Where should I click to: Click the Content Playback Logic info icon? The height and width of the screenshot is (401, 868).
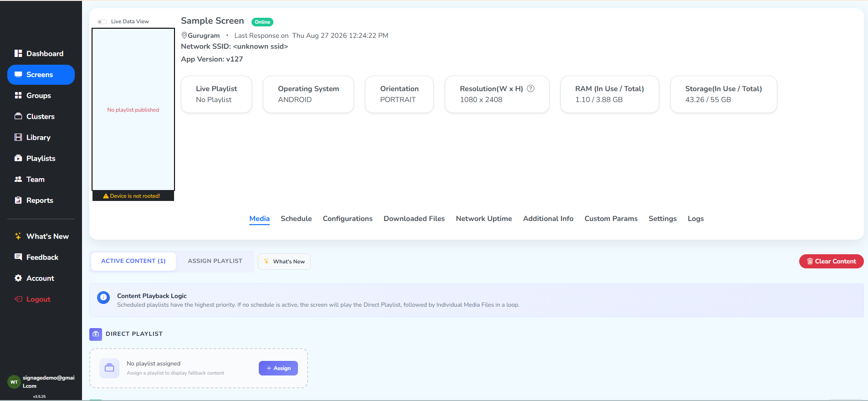103,298
